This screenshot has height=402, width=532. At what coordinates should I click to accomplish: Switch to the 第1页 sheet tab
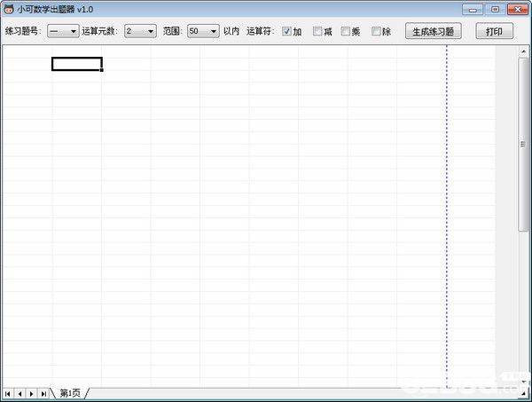pos(70,393)
